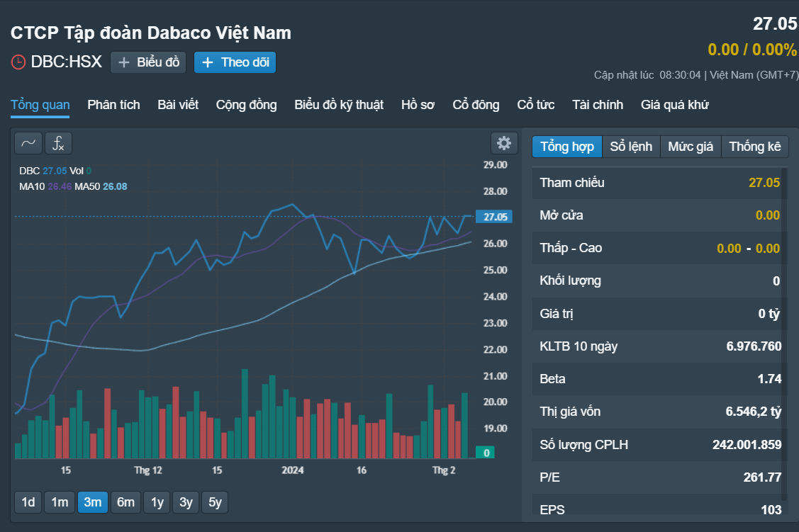
Task: Open the fx indicators icon
Action: 59,143
